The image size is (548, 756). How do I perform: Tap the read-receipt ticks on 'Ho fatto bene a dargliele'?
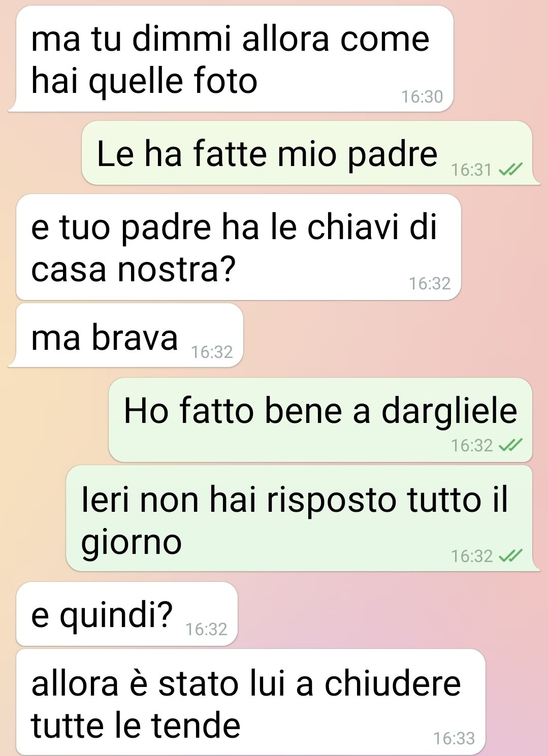point(510,446)
